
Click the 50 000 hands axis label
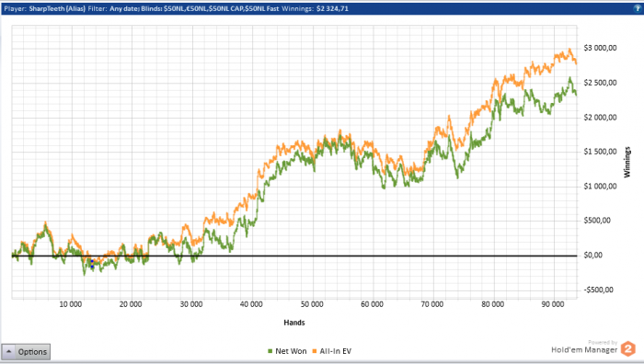[312, 304]
